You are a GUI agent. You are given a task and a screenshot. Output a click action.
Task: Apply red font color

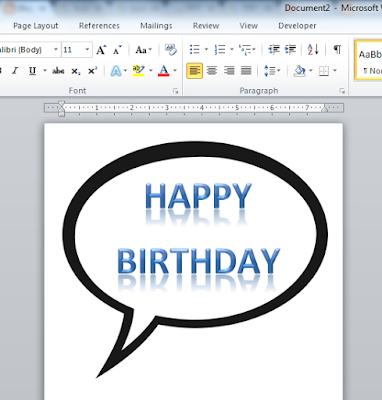[x=164, y=71]
